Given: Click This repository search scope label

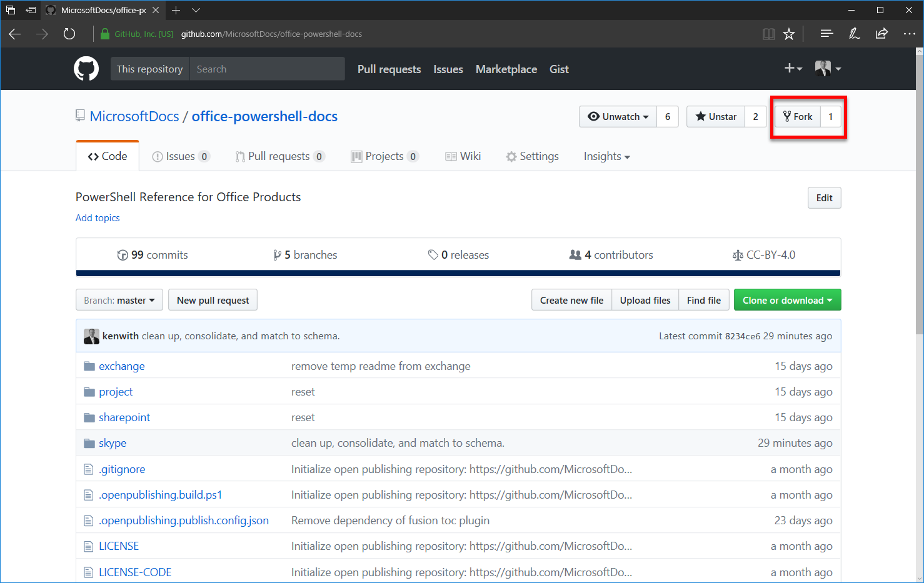Looking at the screenshot, I should tap(149, 69).
